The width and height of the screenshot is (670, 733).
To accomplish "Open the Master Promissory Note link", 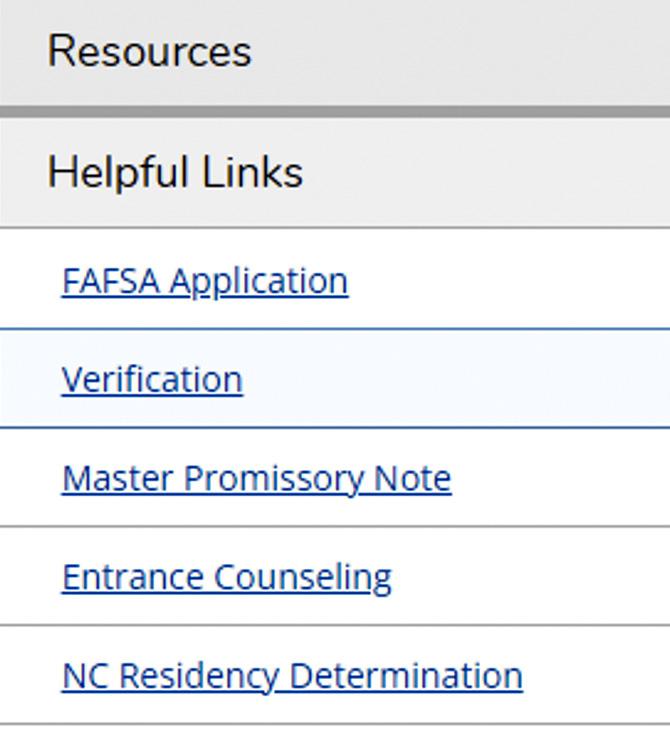I will 256,478.
